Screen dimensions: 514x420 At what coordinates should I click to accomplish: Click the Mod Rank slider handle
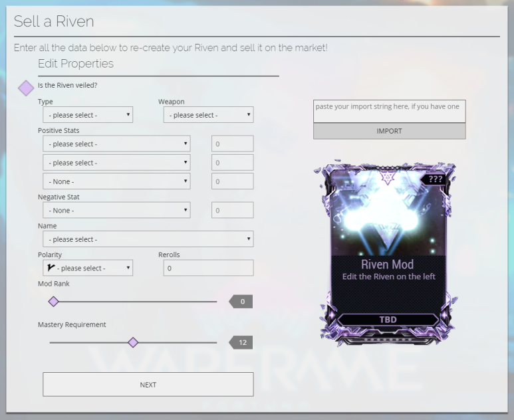(x=54, y=302)
